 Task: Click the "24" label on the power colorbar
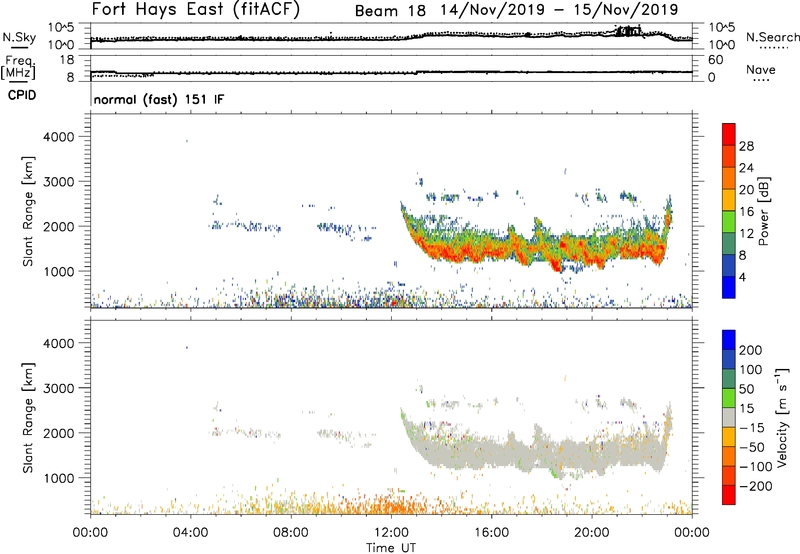pyautogui.click(x=746, y=168)
